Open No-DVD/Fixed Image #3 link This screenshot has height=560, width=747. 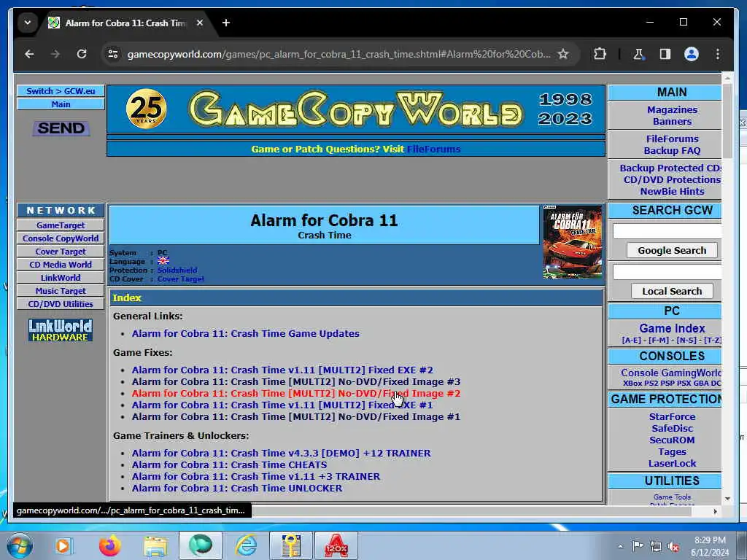click(x=296, y=382)
